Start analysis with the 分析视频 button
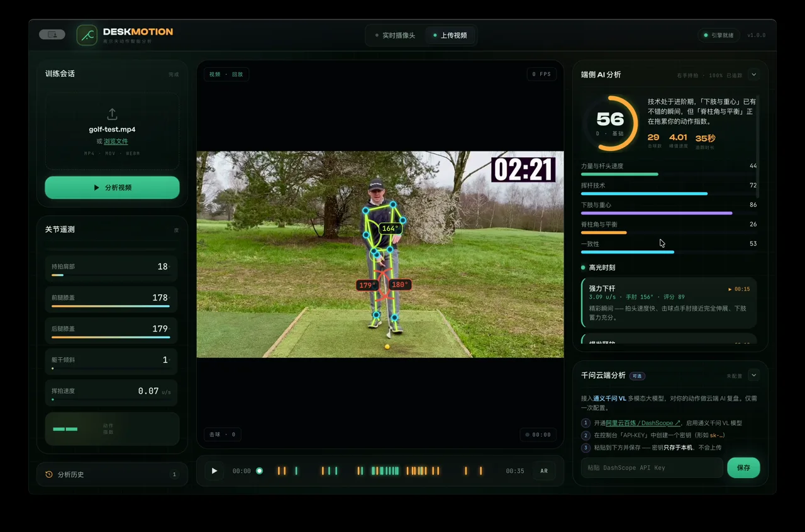 point(112,187)
